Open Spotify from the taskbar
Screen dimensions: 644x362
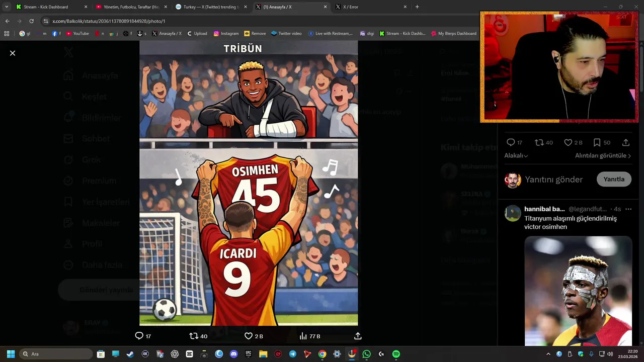396,354
